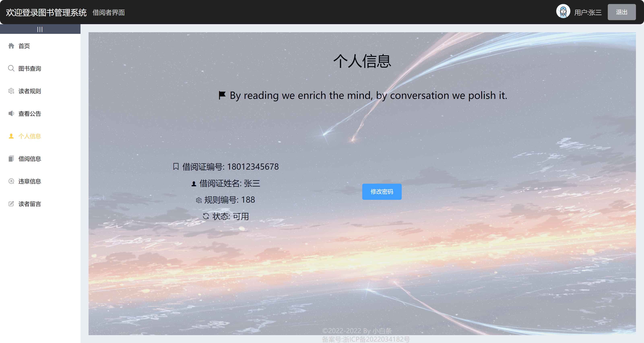Click the flag icon beside the reading quote

click(x=222, y=95)
